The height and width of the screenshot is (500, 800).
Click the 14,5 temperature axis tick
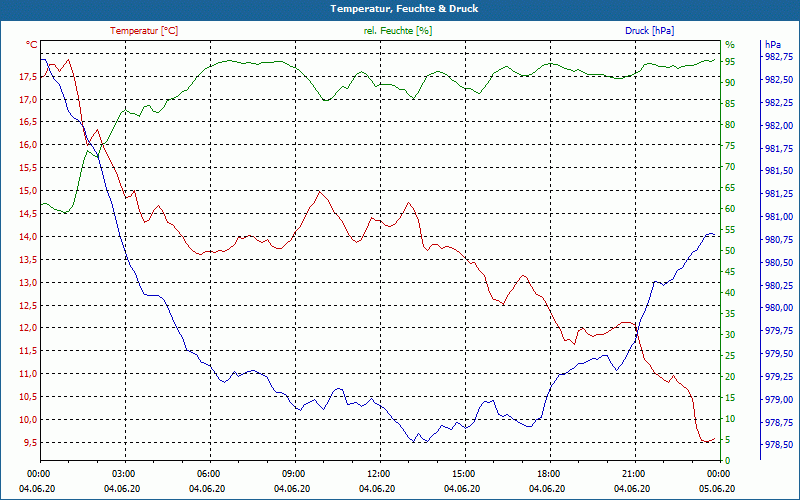tap(28, 214)
